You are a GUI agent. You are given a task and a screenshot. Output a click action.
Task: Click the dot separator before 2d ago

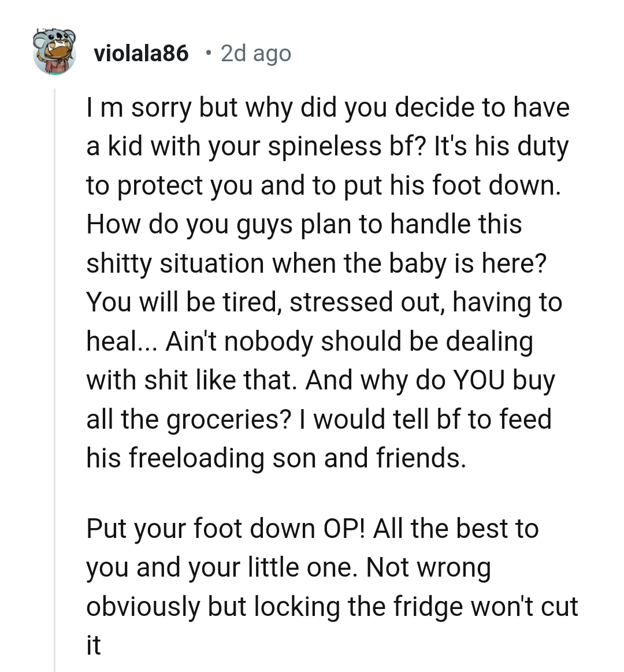[x=208, y=54]
